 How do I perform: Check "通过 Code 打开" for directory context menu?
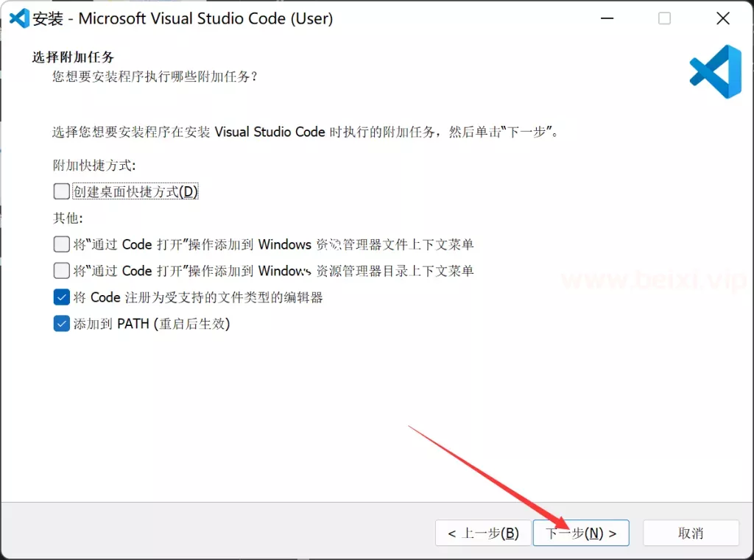pos(62,271)
